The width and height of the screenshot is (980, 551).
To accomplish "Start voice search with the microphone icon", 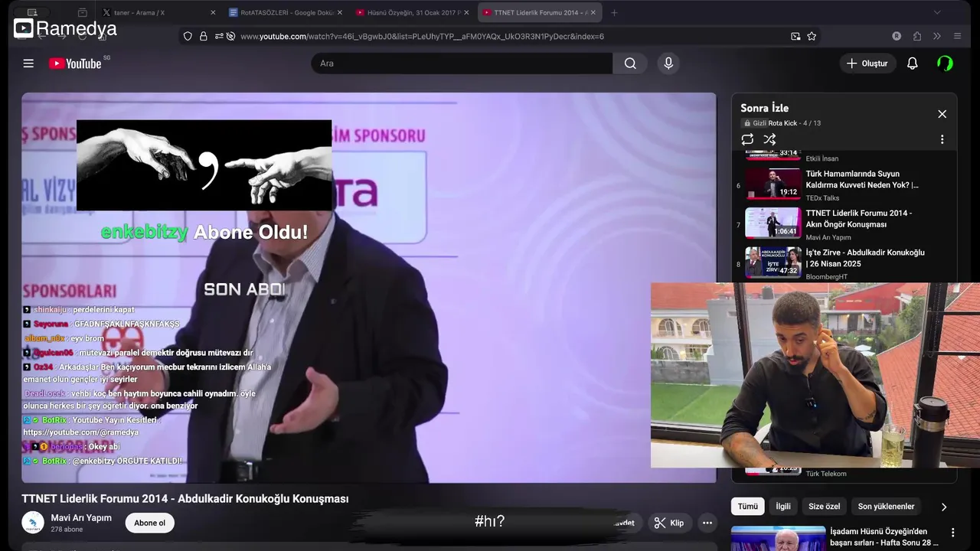I will coord(668,64).
